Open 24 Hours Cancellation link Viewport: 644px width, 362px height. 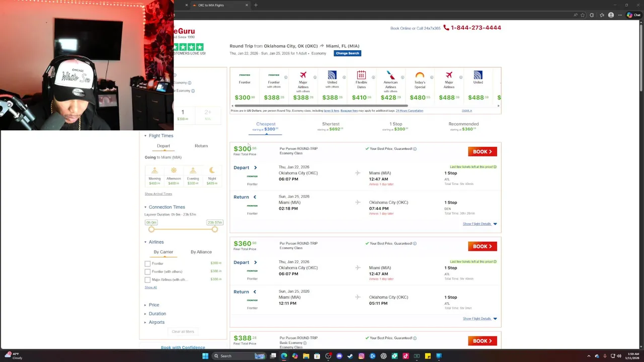[x=409, y=111]
